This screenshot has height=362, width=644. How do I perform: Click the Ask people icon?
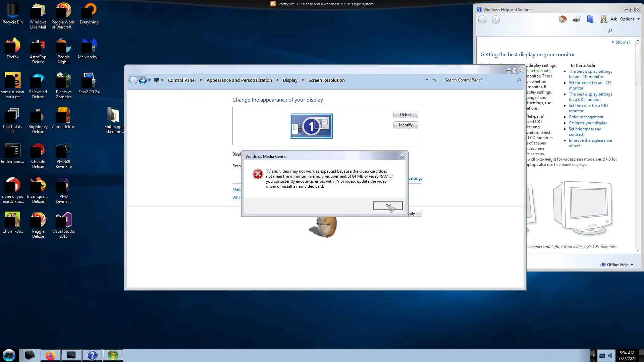coord(604,19)
